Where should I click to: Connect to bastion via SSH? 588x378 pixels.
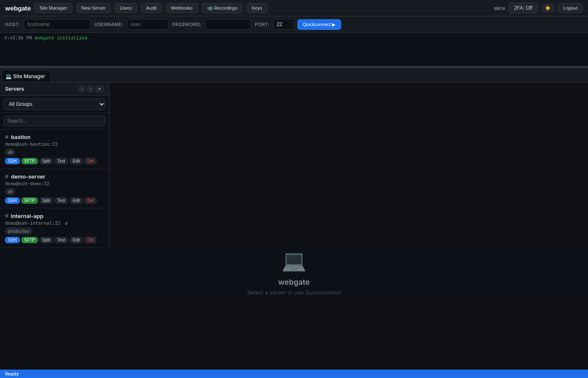click(x=12, y=161)
